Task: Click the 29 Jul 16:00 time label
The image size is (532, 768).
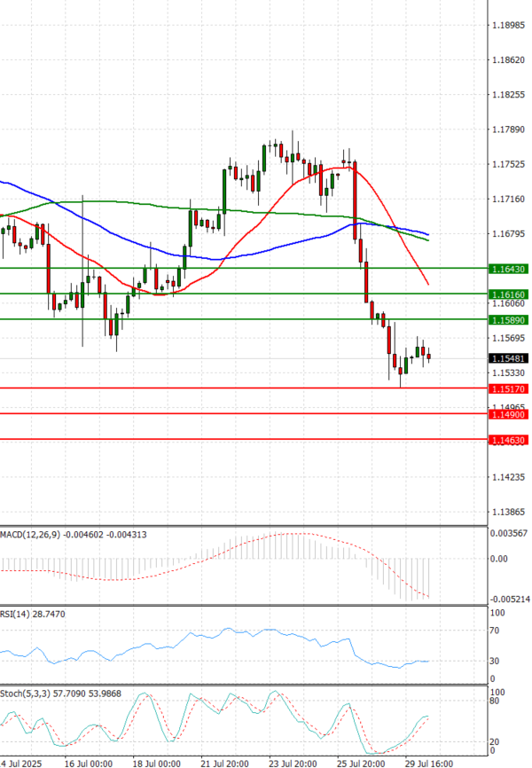Action: point(428,763)
